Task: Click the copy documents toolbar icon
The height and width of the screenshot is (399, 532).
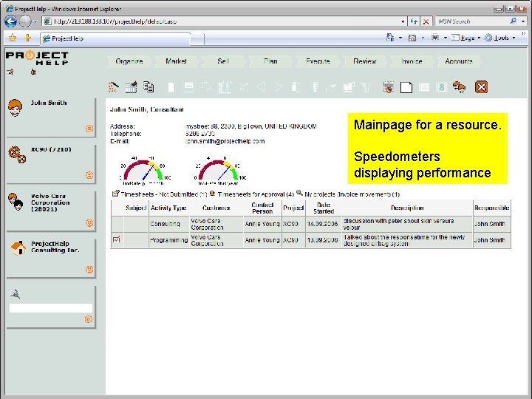Action: (149, 87)
